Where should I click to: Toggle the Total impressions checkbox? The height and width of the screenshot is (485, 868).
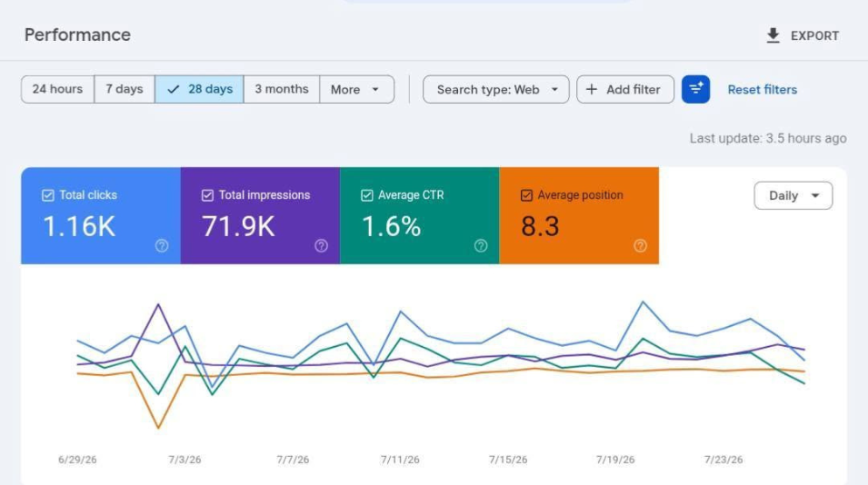[x=207, y=195]
